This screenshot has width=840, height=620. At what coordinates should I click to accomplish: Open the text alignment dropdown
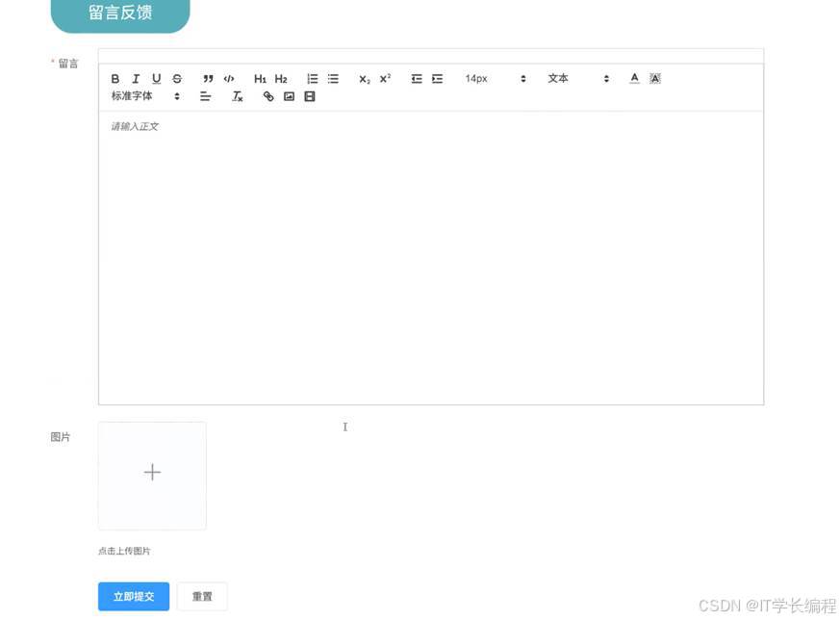coord(205,96)
